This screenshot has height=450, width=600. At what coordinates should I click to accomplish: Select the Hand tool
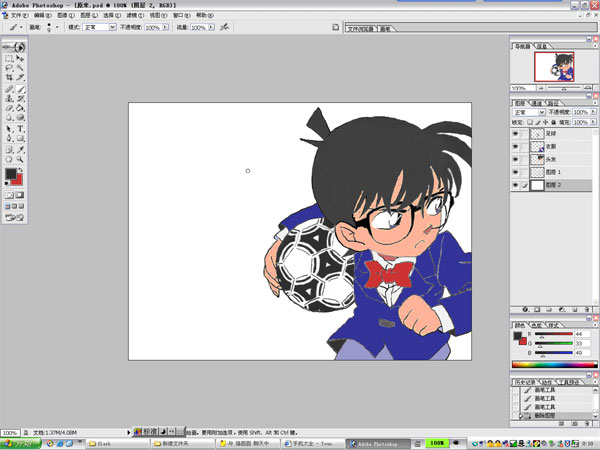coord(9,159)
